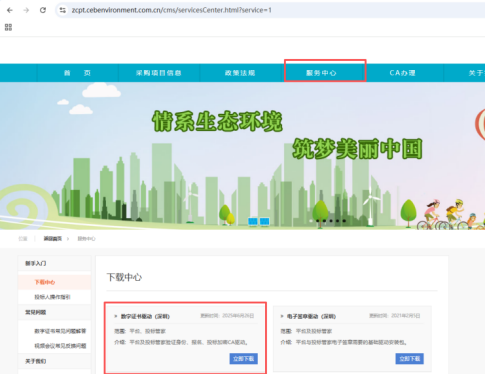Open 投标人操作指引 in the sidebar

click(52, 297)
